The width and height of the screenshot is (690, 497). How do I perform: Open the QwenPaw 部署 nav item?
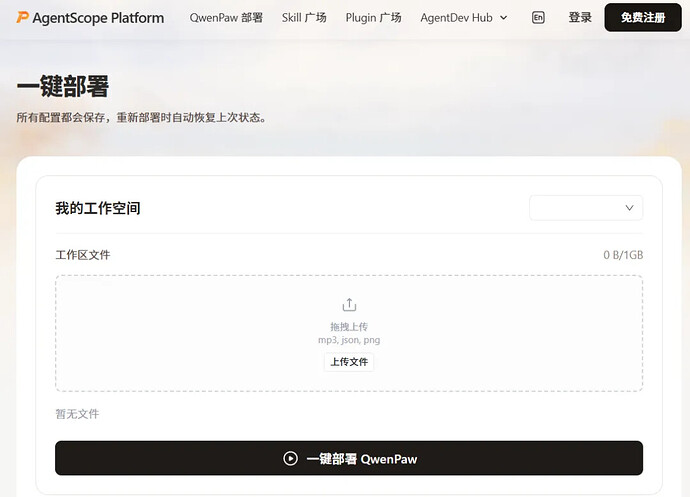(226, 18)
